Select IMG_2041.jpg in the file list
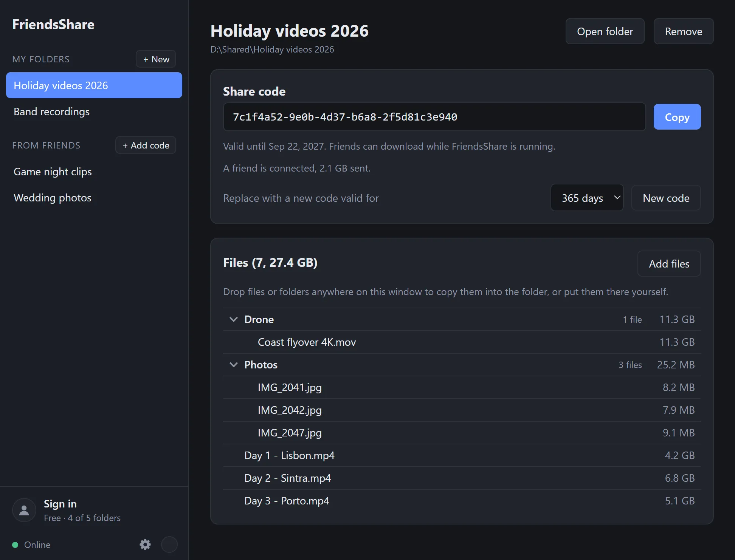This screenshot has height=560, width=735. [x=462, y=387]
